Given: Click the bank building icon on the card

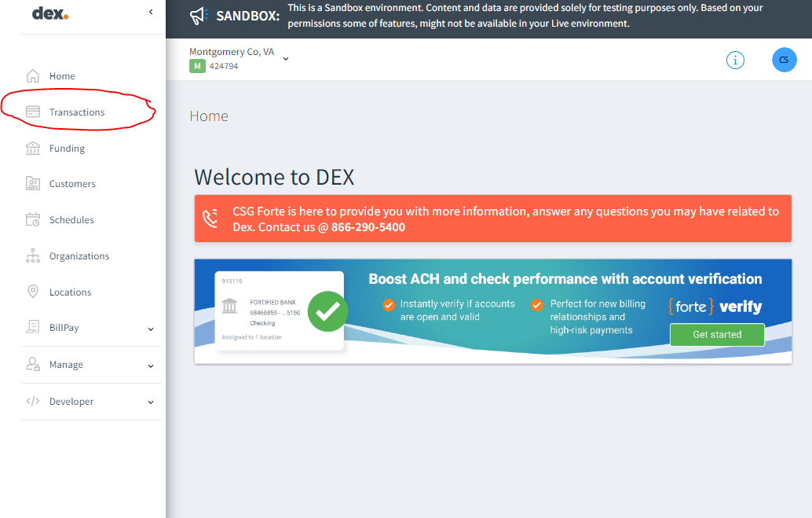Looking at the screenshot, I should click(229, 306).
